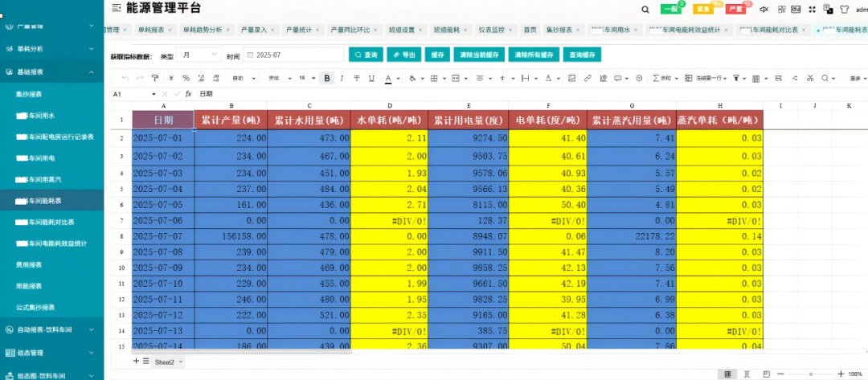This screenshot has height=380, width=868.
Task: Toggle bold formatting in toolbar
Action: coord(327,79)
